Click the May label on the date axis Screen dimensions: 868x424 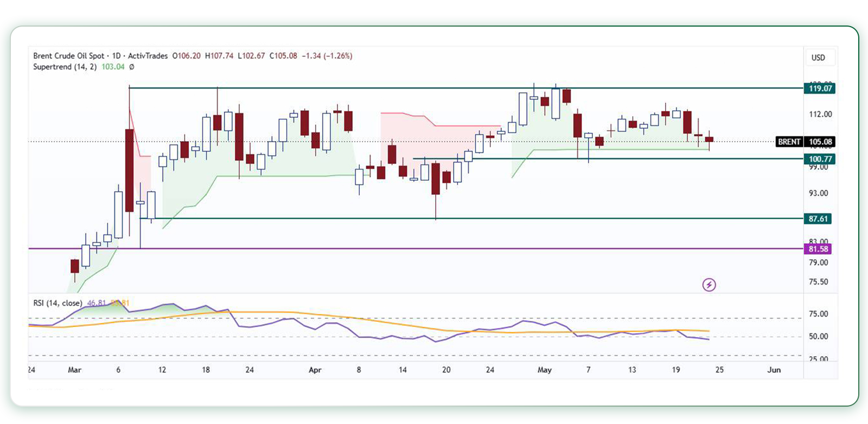[545, 370]
